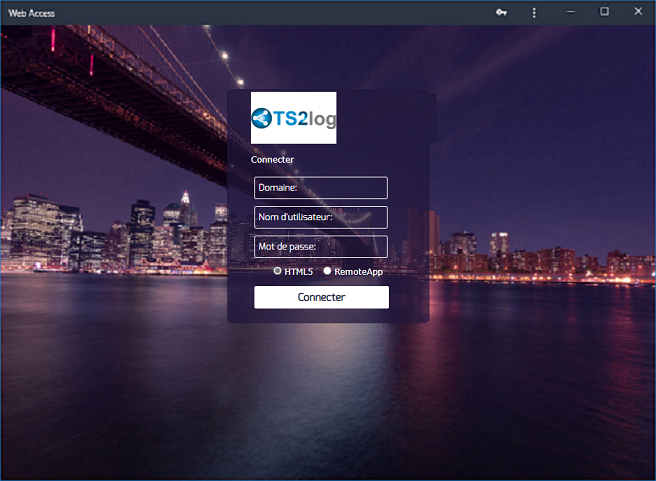Image resolution: width=656 pixels, height=481 pixels.
Task: Select the RemoteApp radio option
Action: click(327, 271)
